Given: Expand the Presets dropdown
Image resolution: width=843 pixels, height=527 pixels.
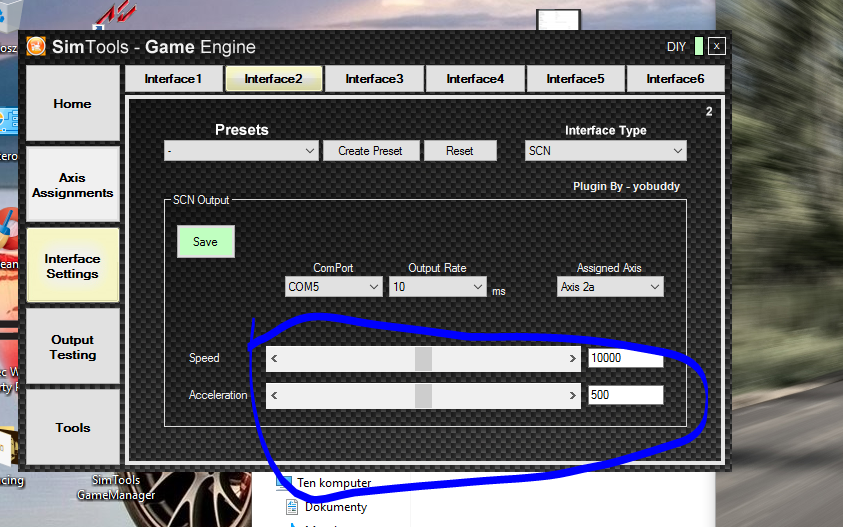Looking at the screenshot, I should tap(241, 151).
